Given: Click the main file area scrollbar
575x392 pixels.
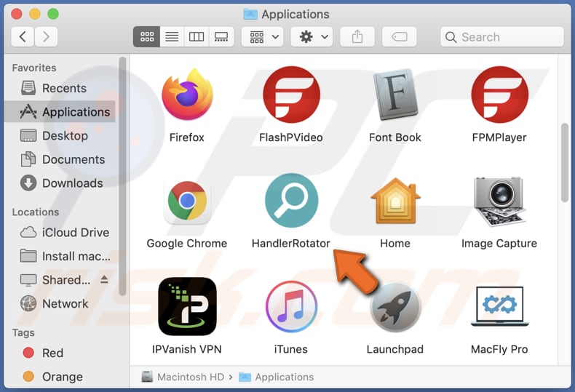Looking at the screenshot, I should click(x=565, y=163).
